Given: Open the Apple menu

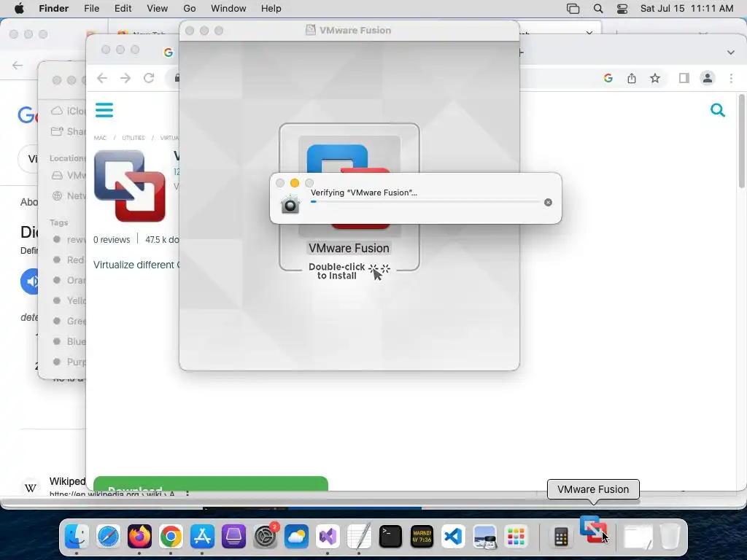Looking at the screenshot, I should point(19,8).
